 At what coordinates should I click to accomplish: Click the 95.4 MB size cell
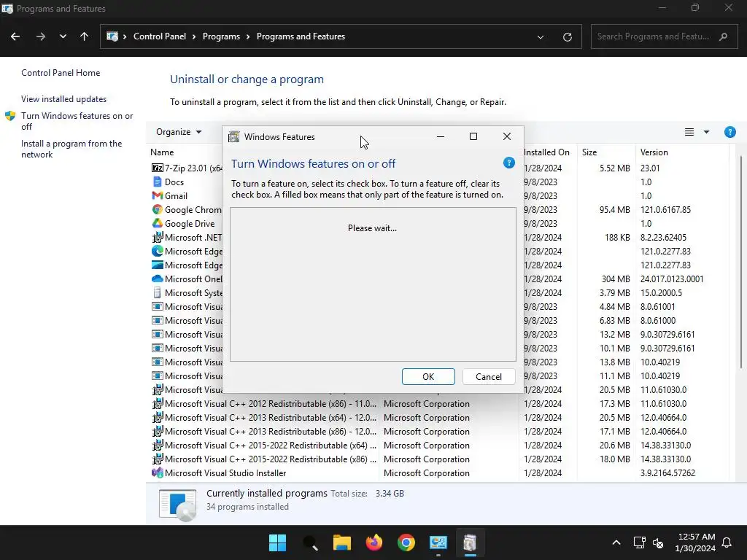[x=614, y=209]
